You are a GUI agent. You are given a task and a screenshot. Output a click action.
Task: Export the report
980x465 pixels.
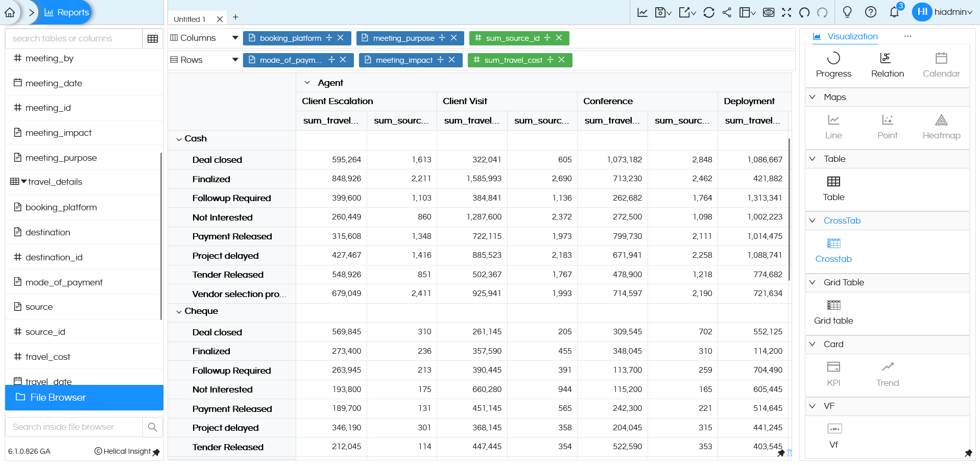coord(684,12)
